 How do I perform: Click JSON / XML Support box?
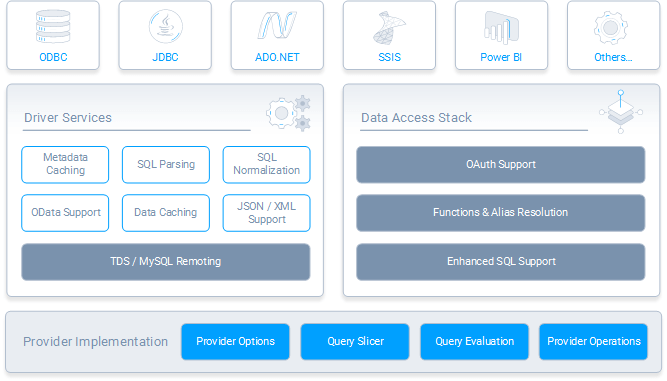click(x=266, y=213)
